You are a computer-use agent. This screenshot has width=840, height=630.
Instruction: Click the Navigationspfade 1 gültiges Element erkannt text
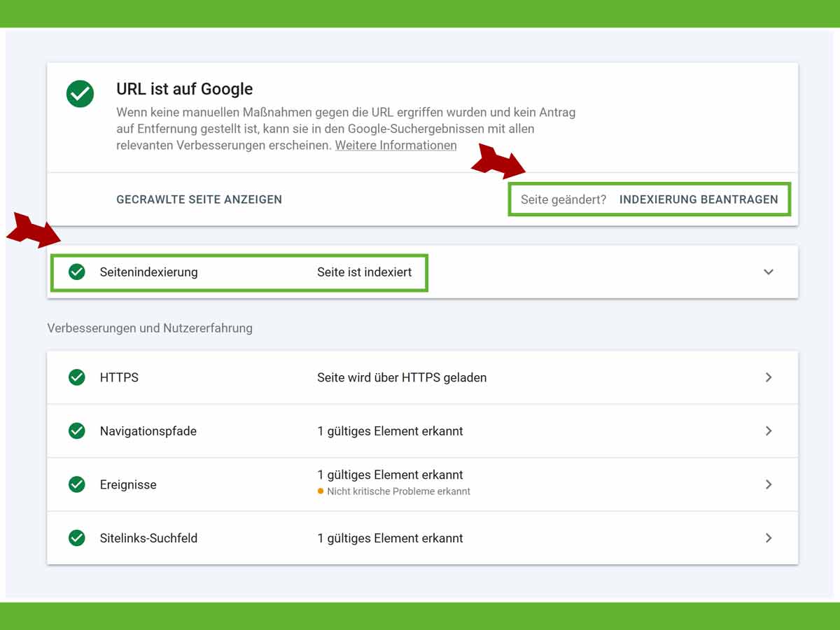390,431
